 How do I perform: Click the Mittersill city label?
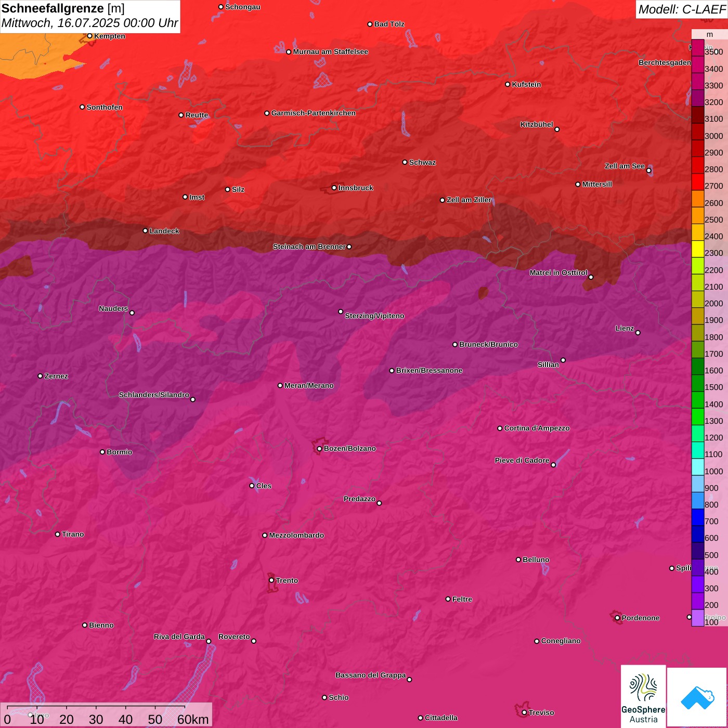[x=597, y=184]
